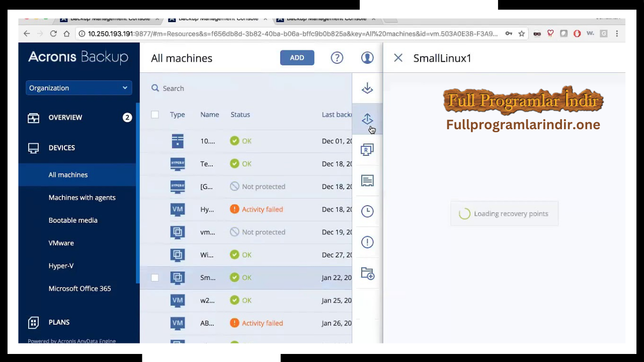Select VMware in sidebar

[61, 243]
